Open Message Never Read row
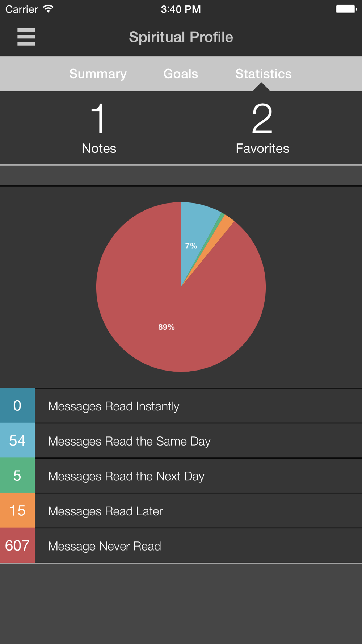The height and width of the screenshot is (644, 362). click(181, 545)
